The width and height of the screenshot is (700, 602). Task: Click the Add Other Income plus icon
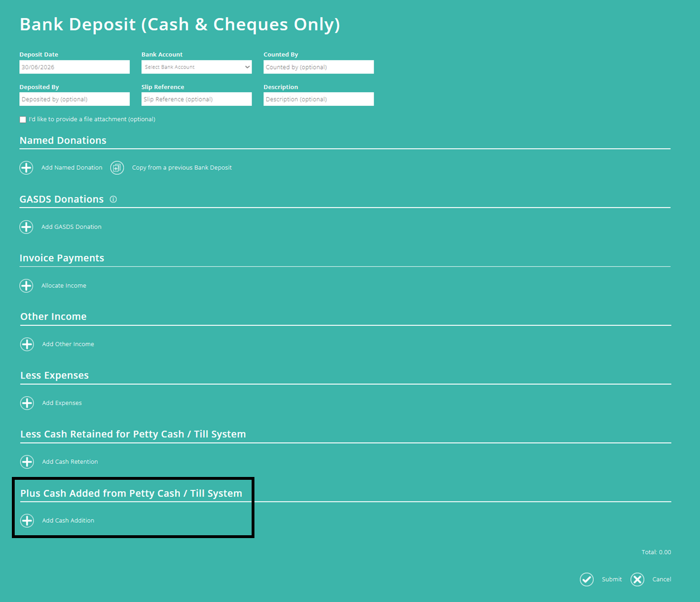click(27, 344)
